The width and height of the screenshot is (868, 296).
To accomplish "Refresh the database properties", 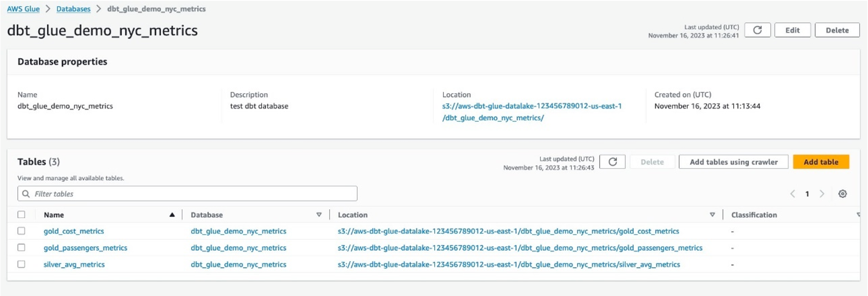I will click(757, 30).
